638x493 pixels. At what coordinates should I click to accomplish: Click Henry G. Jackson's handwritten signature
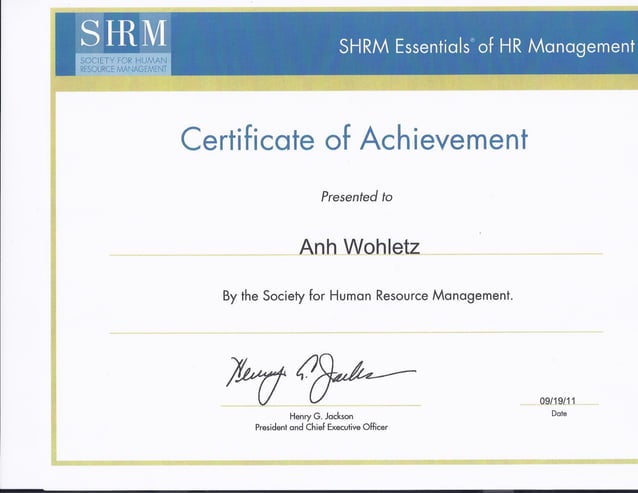[321, 378]
